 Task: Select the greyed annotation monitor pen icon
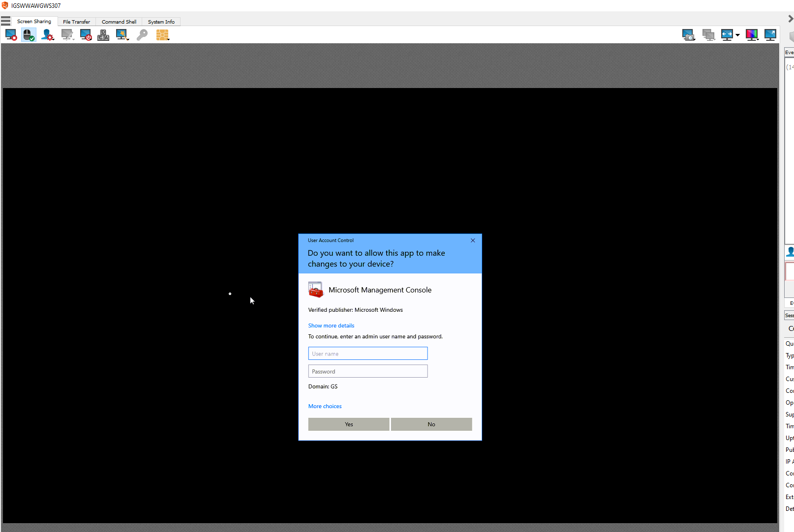pos(67,35)
